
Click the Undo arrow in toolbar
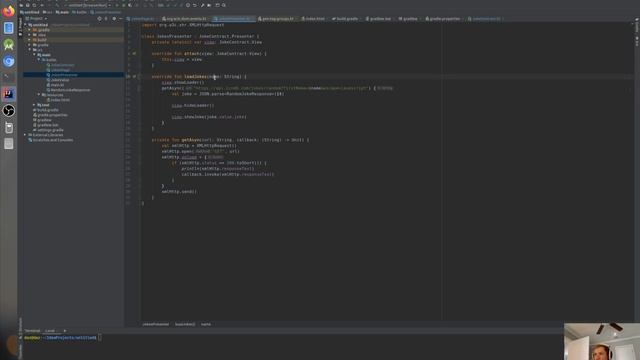(195, 5)
